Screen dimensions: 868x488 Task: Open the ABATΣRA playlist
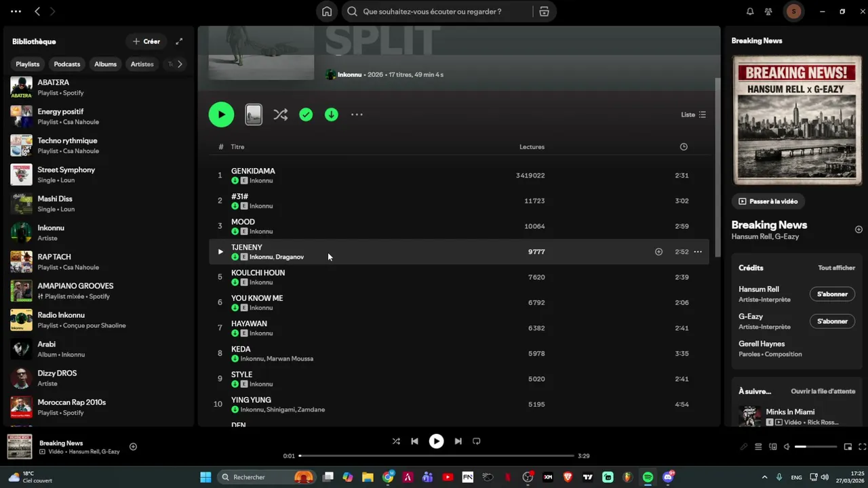(98, 87)
